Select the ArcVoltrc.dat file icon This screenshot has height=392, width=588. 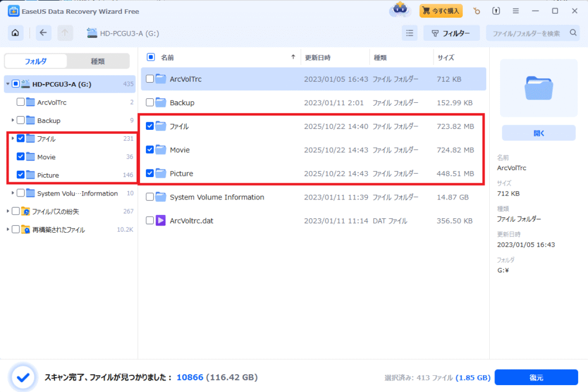(x=161, y=220)
